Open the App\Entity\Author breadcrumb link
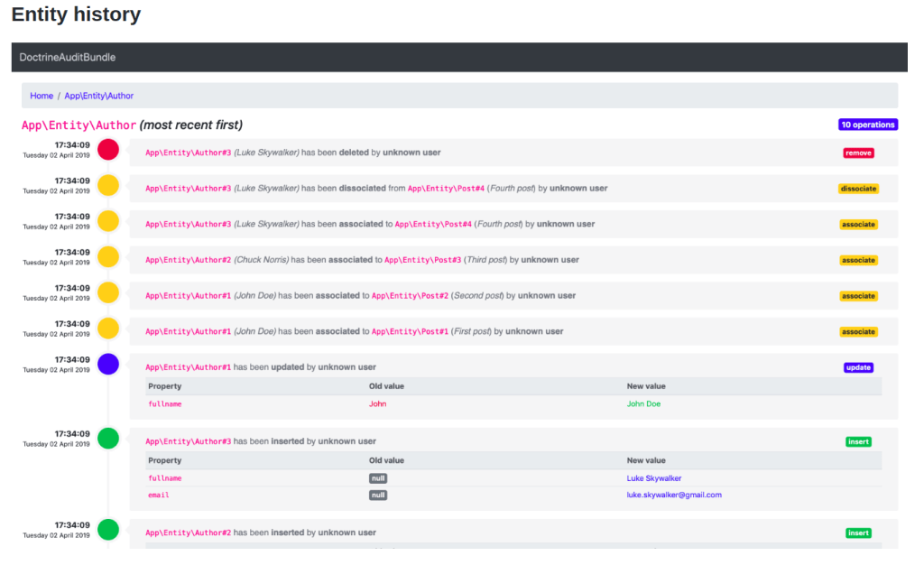Image resolution: width=924 pixels, height=565 pixels. [99, 96]
